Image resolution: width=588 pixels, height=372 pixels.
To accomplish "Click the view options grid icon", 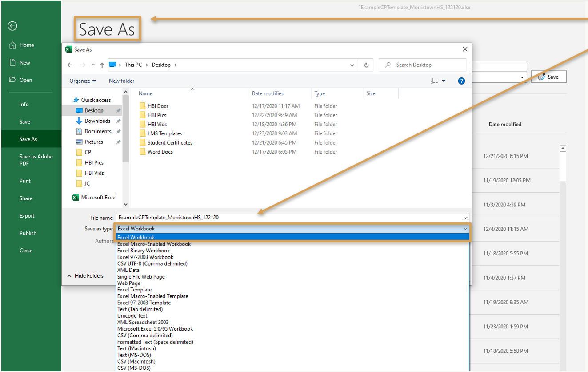I will [x=434, y=81].
